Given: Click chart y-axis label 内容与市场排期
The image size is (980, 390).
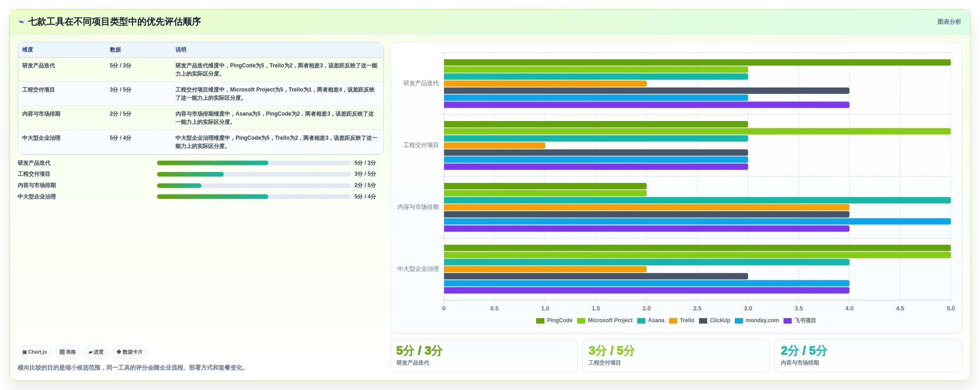Looking at the screenshot, I should click(x=418, y=207).
